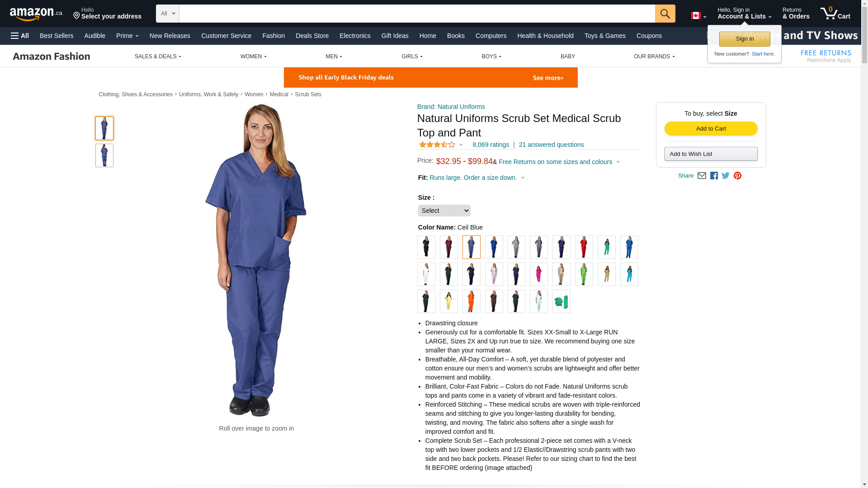
Task: Click the Canada flag language selector
Action: click(x=698, y=16)
